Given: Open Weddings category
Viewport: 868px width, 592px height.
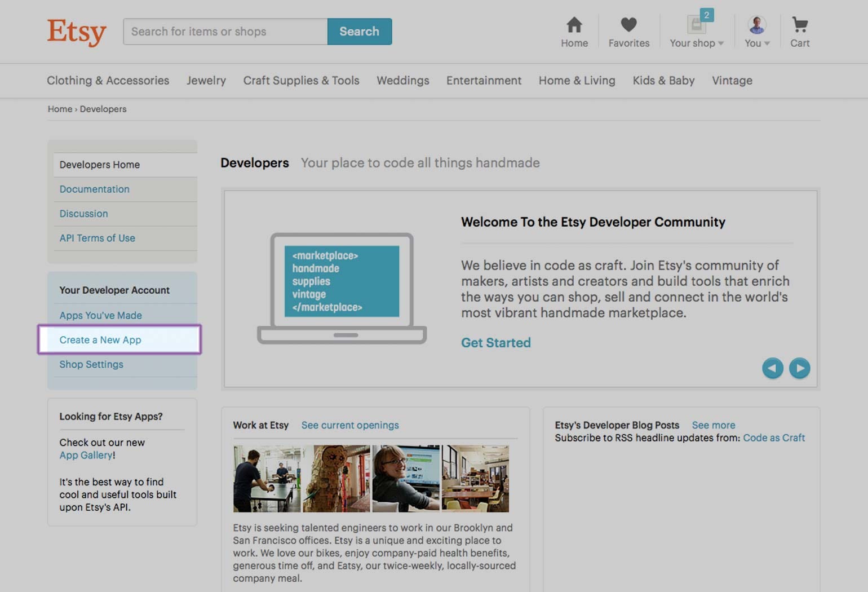Looking at the screenshot, I should click(403, 81).
